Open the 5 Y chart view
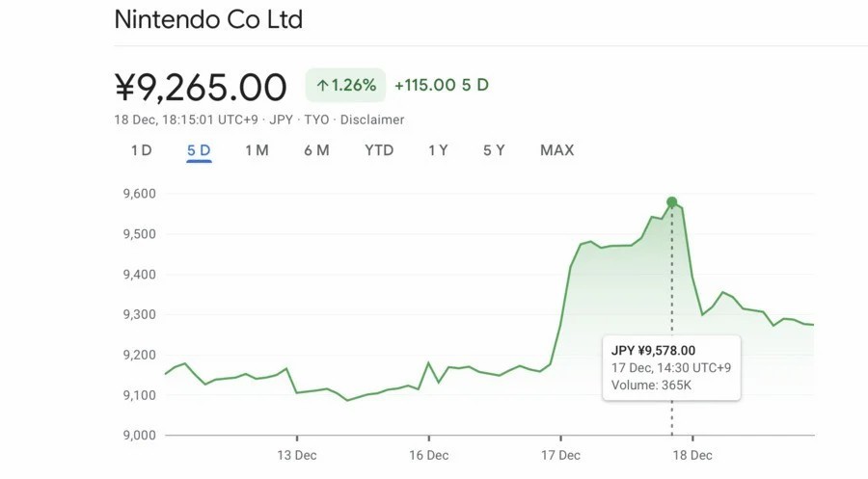The width and height of the screenshot is (868, 479). tap(494, 150)
